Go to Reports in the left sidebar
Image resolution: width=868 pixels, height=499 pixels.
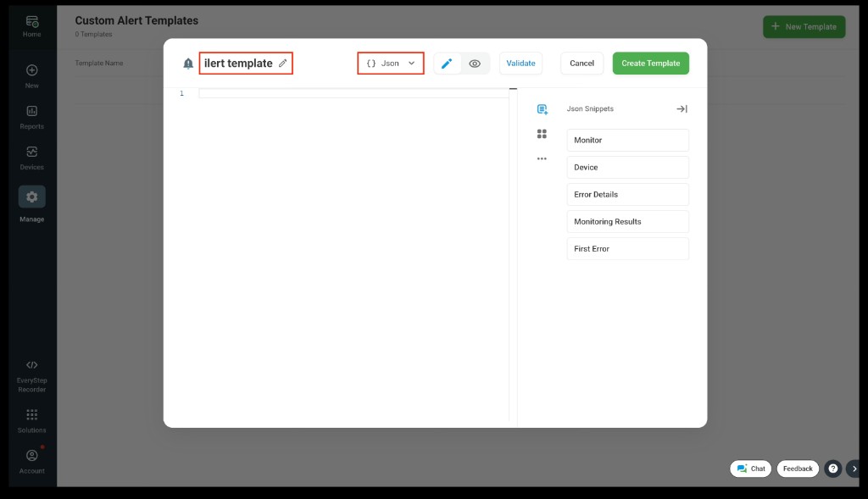tap(31, 117)
